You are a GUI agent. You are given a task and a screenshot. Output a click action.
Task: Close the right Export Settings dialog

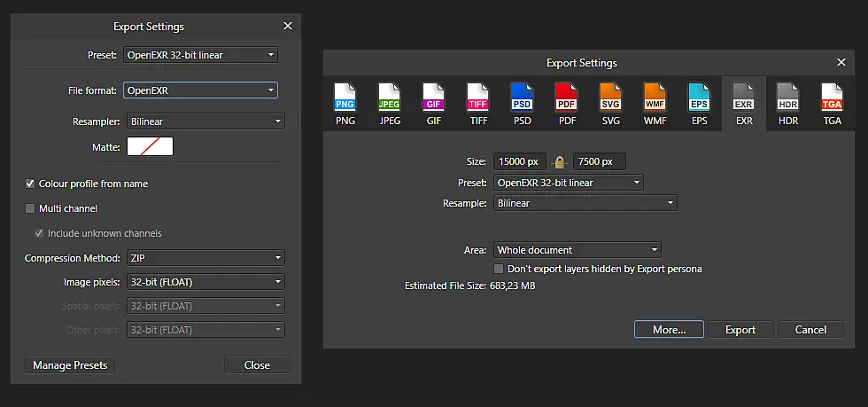pyautogui.click(x=841, y=63)
